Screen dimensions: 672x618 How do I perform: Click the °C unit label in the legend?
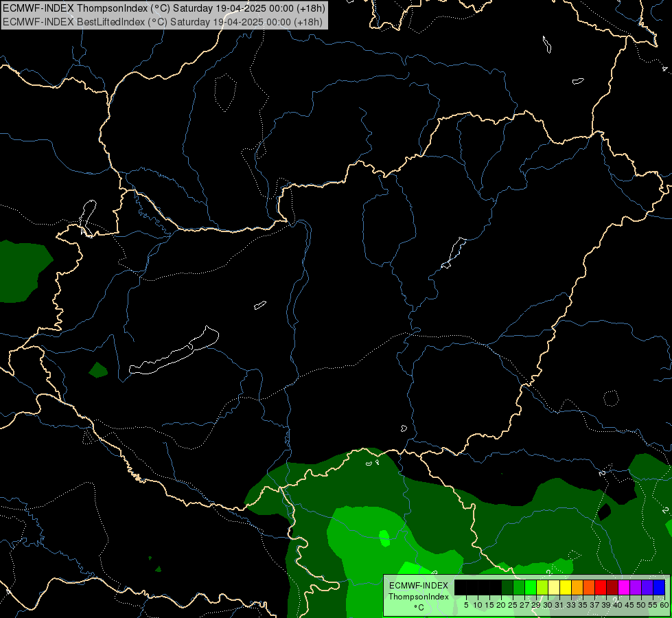419,608
